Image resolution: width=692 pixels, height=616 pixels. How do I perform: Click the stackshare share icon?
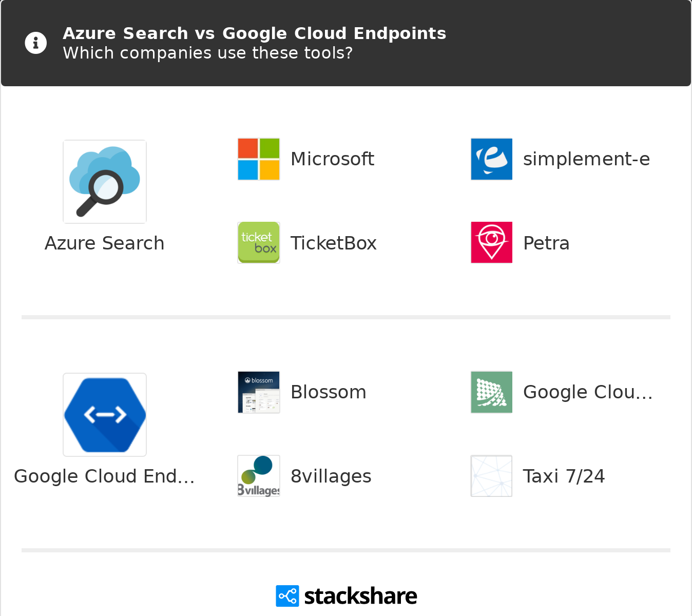point(287,596)
